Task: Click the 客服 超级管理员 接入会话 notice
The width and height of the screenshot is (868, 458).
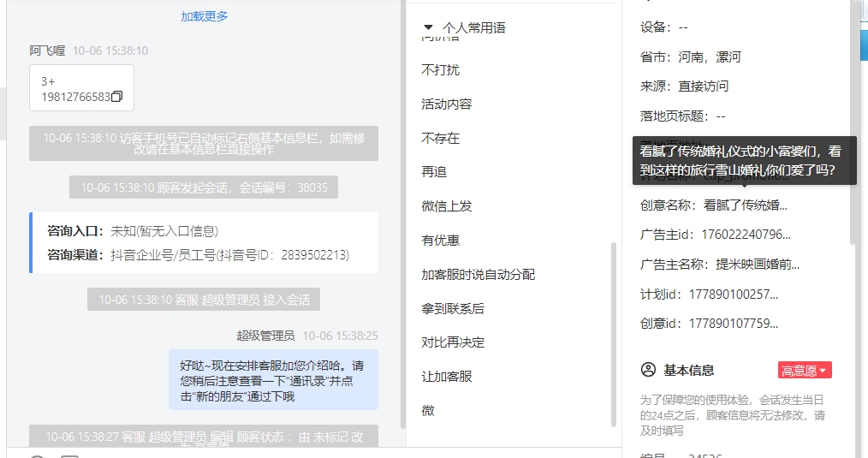Action: [x=204, y=300]
